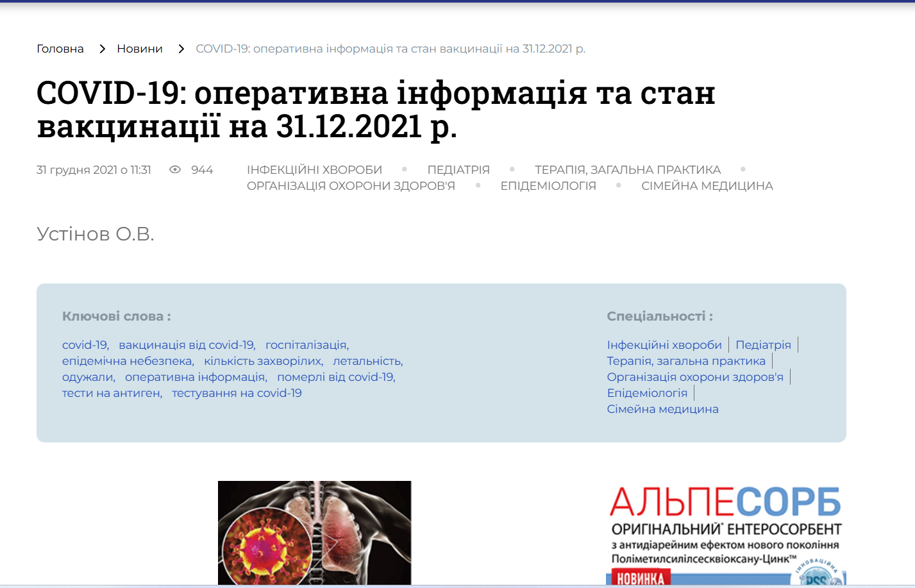
Task: Open keyword тестування на covid-19
Action: 237,393
